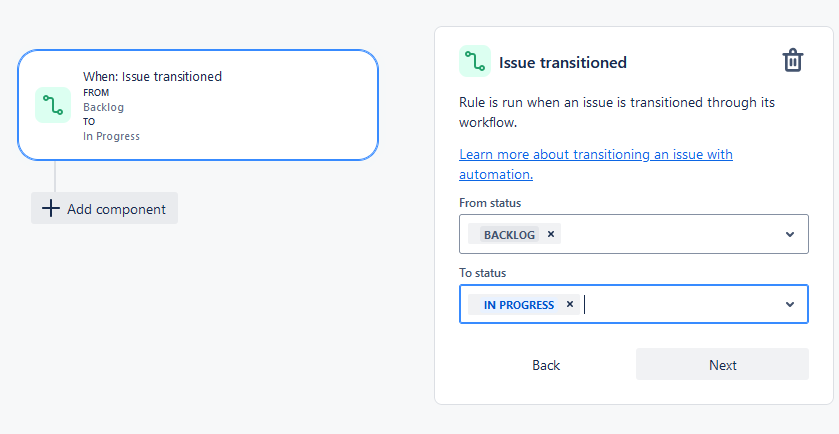This screenshot has height=434, width=839.
Task: Expand the From status dropdown chevron
Action: pyautogui.click(x=790, y=234)
